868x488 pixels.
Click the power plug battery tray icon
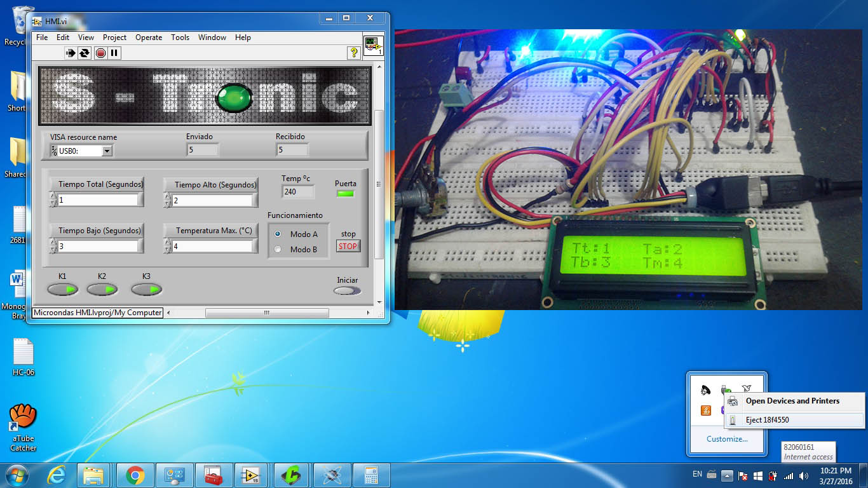(x=773, y=475)
